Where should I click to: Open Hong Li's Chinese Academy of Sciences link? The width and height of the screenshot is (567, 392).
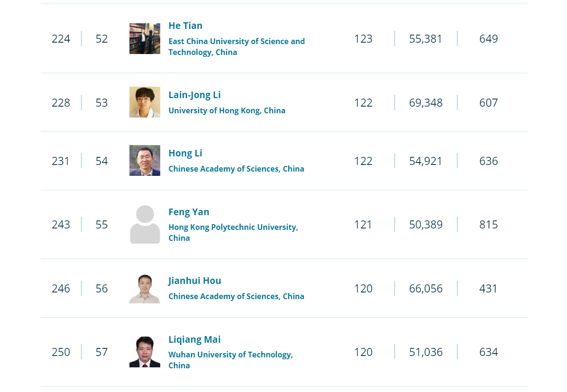(236, 169)
